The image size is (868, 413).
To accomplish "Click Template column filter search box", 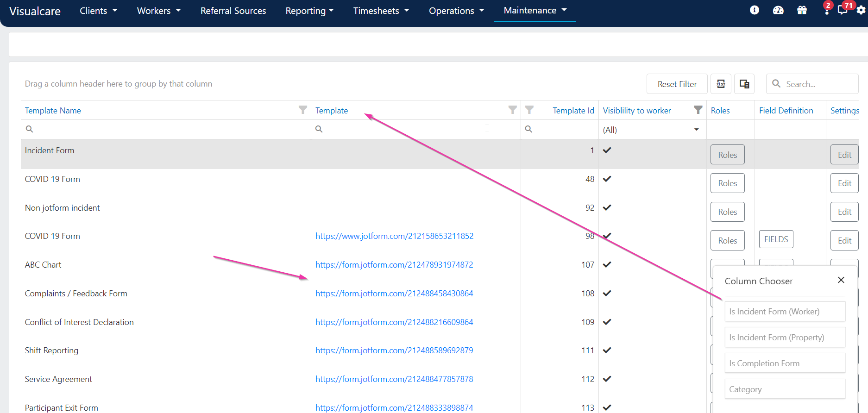I will pyautogui.click(x=416, y=129).
